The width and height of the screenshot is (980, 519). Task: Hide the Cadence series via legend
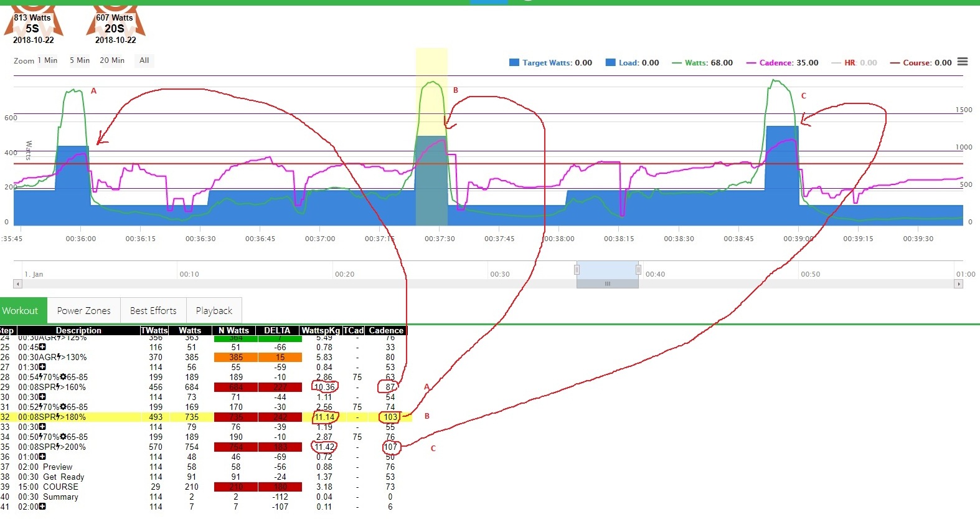click(783, 63)
